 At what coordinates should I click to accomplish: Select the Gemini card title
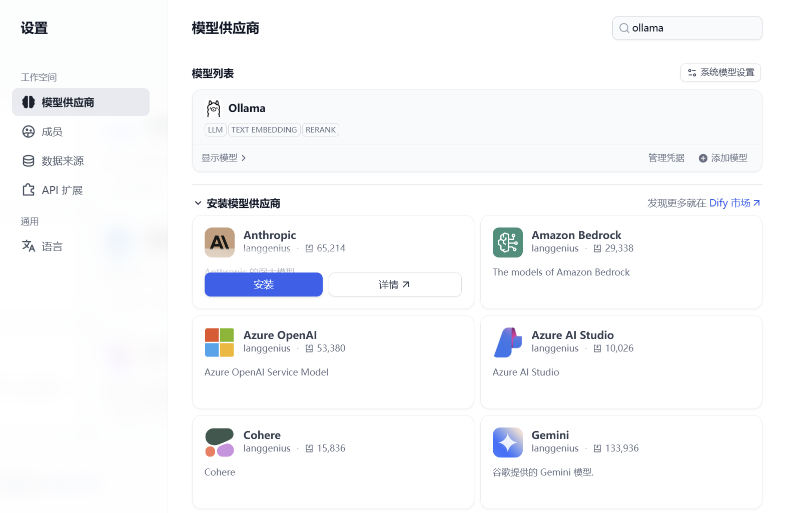(x=550, y=435)
